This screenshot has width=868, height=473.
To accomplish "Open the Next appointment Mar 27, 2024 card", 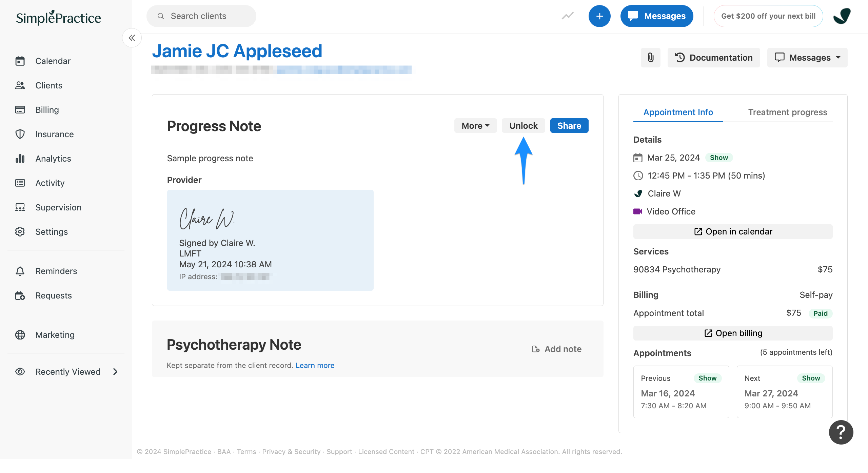I will point(784,392).
